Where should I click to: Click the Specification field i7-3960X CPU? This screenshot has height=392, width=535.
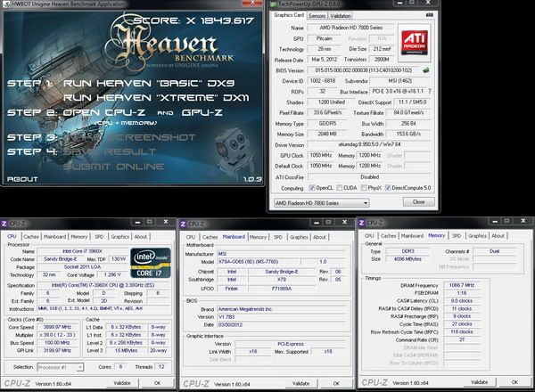coord(103,285)
